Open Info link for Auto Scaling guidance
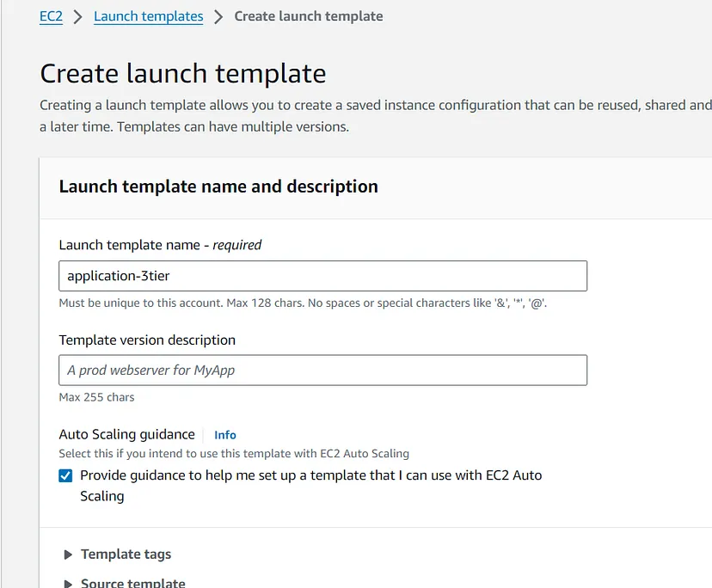This screenshot has width=712, height=588. point(224,435)
